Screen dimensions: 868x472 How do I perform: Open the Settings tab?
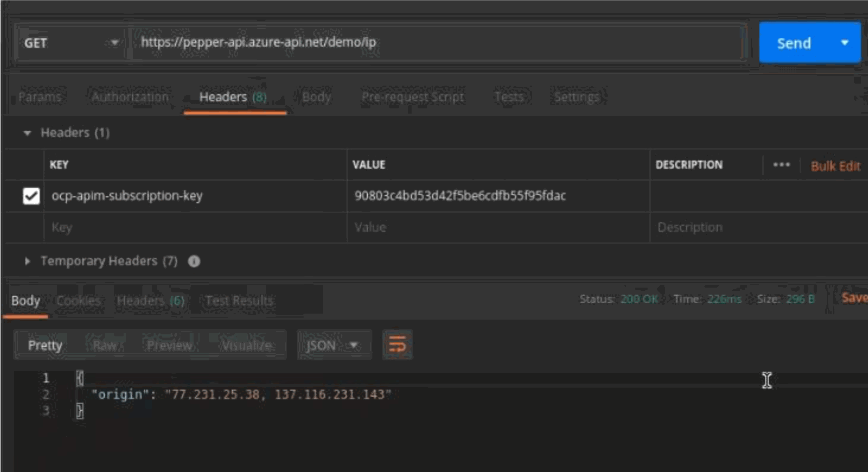pyautogui.click(x=577, y=97)
